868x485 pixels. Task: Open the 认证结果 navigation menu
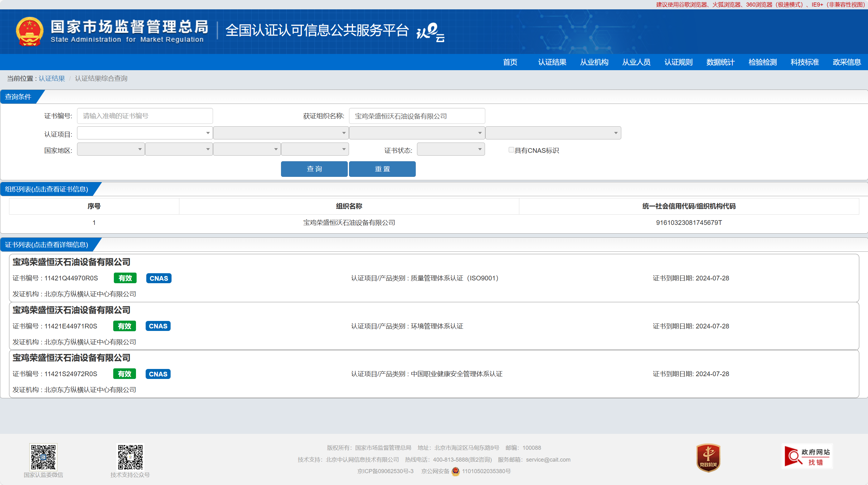(552, 62)
